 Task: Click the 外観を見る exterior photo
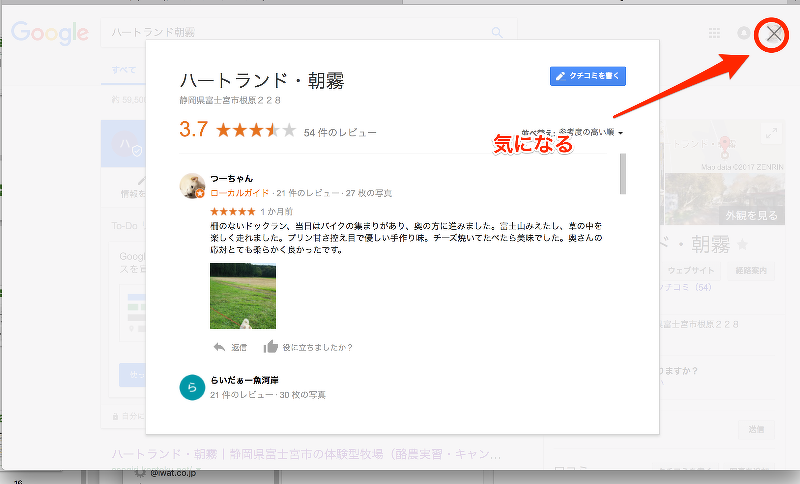coord(724,199)
